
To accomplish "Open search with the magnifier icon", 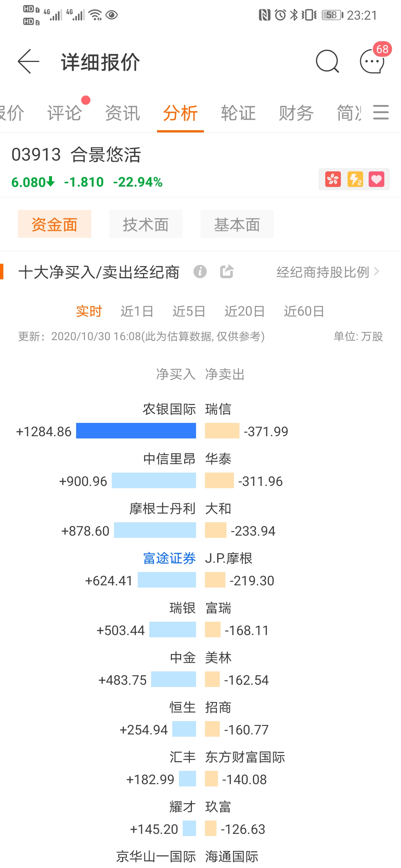I will tap(327, 62).
